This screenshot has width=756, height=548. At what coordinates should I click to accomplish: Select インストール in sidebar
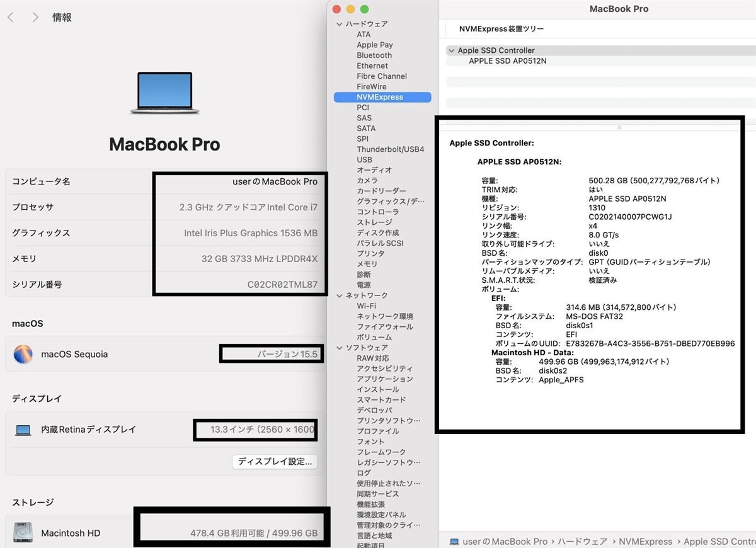(378, 389)
